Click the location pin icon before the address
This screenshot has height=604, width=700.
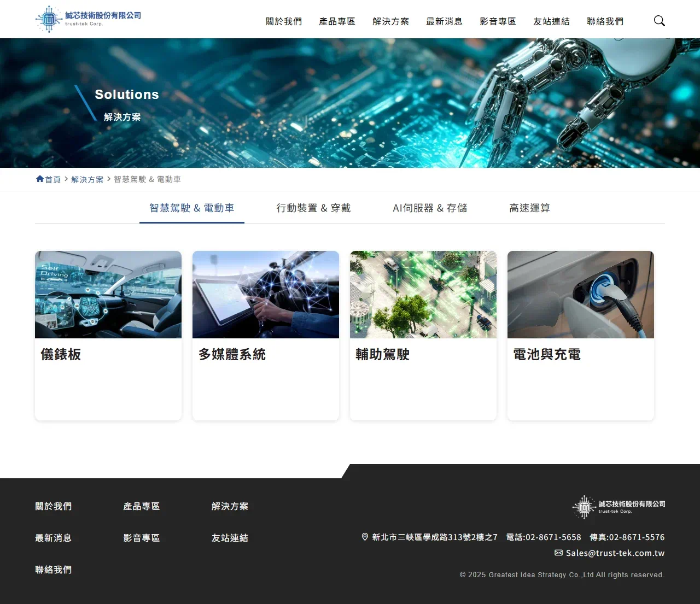(x=364, y=537)
